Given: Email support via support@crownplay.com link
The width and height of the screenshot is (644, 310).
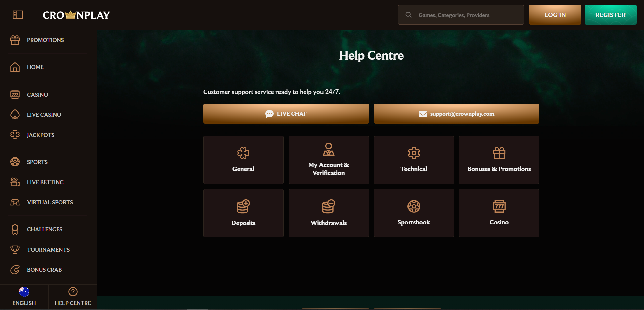Looking at the screenshot, I should point(456,113).
